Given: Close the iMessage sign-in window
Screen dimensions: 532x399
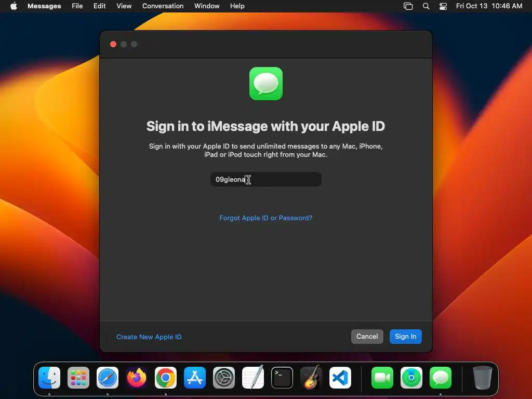Looking at the screenshot, I should click(x=113, y=44).
